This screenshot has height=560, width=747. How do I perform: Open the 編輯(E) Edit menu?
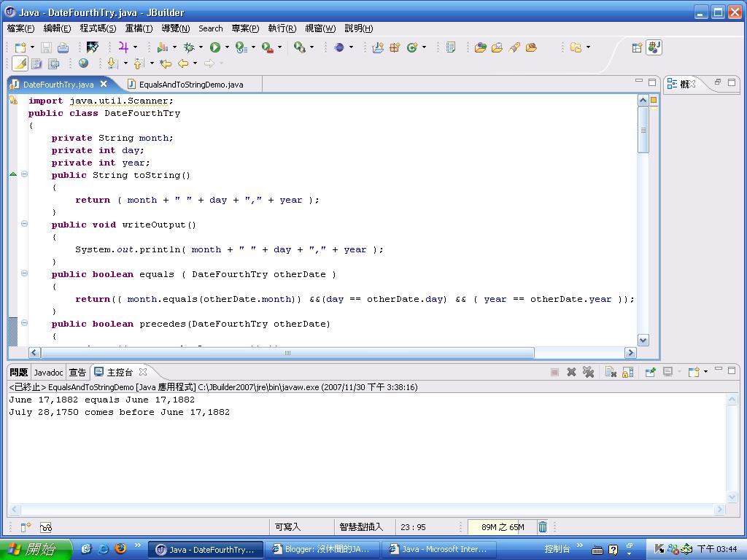[57, 28]
